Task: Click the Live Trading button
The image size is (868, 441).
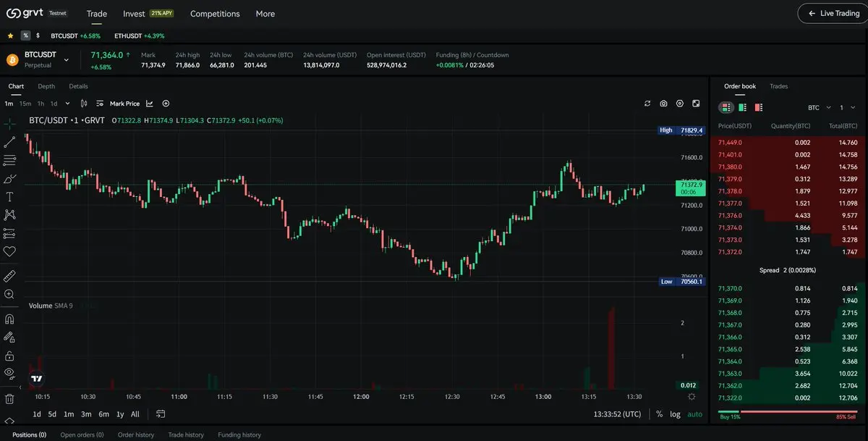Action: (833, 13)
